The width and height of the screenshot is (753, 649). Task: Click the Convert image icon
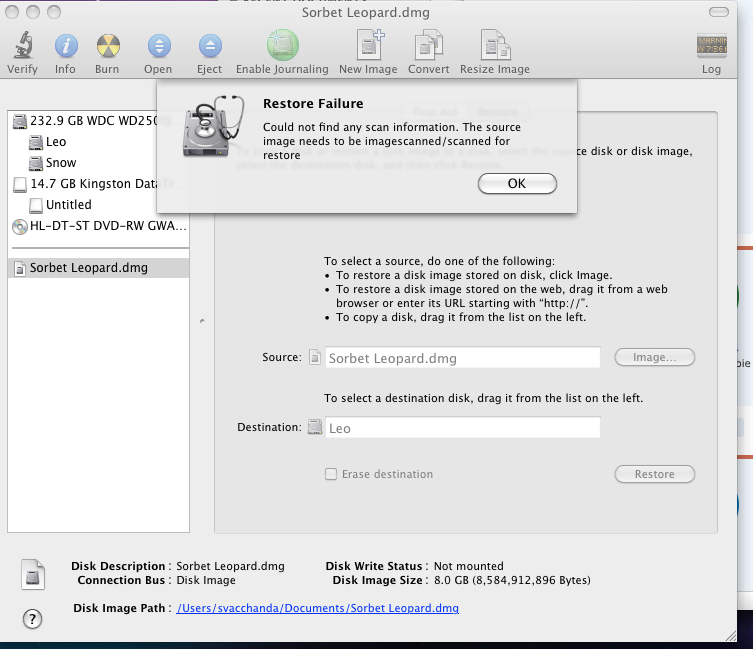(428, 45)
